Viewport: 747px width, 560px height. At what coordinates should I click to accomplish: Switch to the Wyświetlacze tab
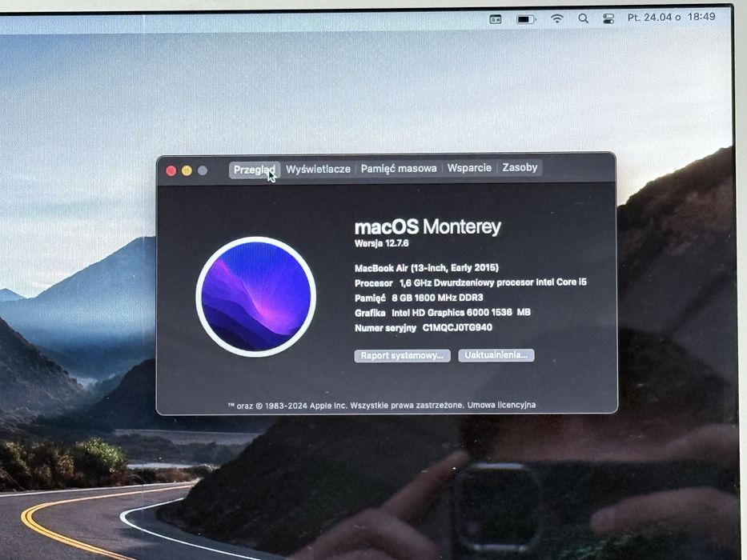[x=318, y=169]
